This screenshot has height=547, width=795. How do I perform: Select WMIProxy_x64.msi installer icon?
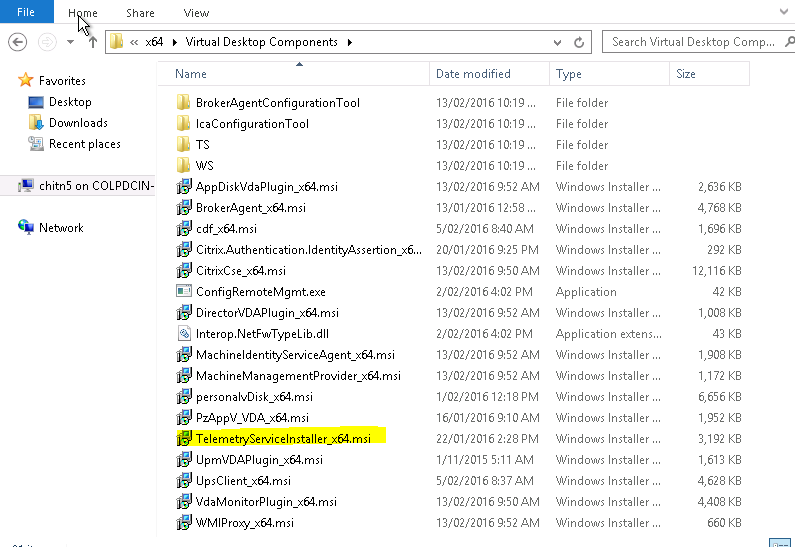point(184,523)
